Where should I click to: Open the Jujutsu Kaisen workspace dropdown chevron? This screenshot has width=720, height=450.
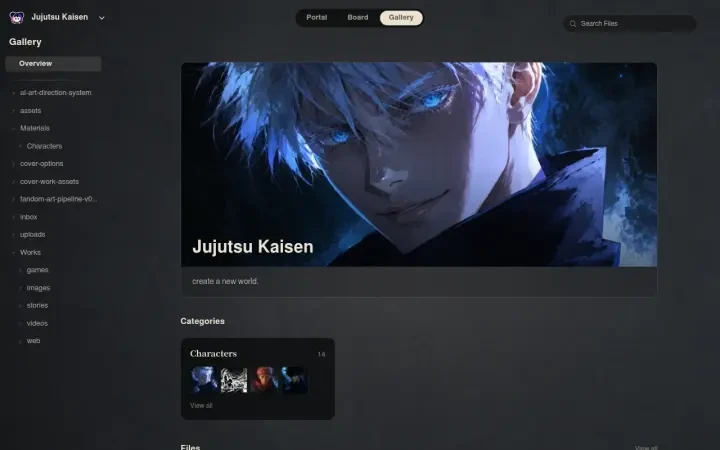102,18
